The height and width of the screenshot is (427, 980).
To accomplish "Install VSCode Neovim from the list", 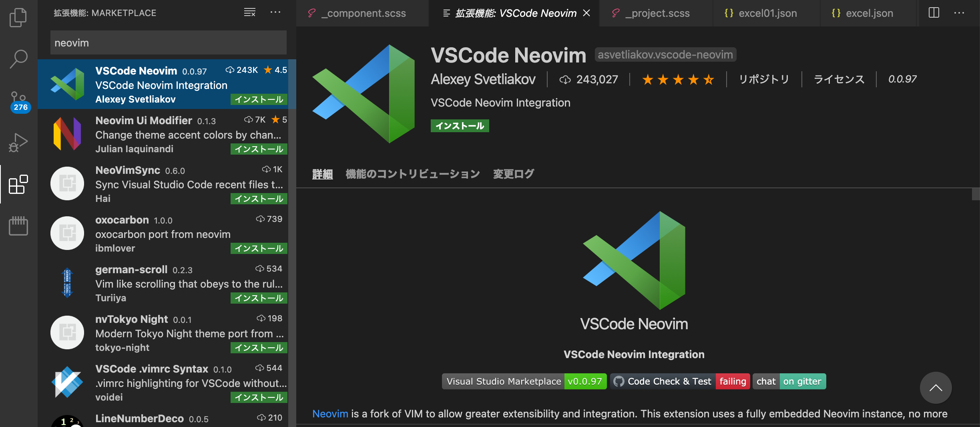I will [259, 99].
